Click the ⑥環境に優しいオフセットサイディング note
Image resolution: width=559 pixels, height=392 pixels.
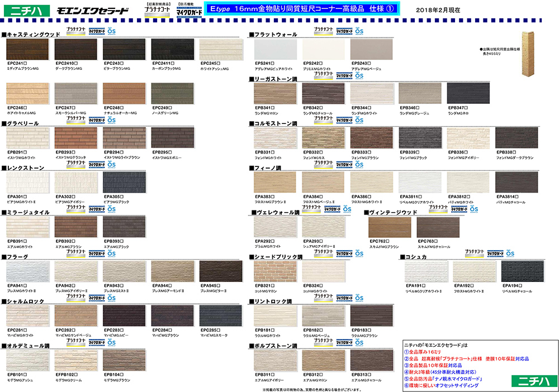442,385
